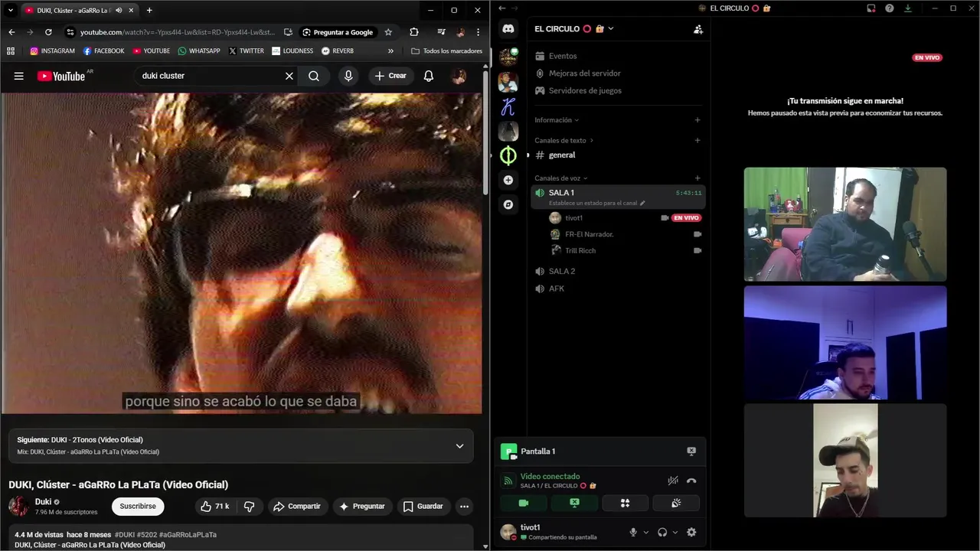
Task: Open the YouTube hamburger guide menu
Action: point(19,76)
